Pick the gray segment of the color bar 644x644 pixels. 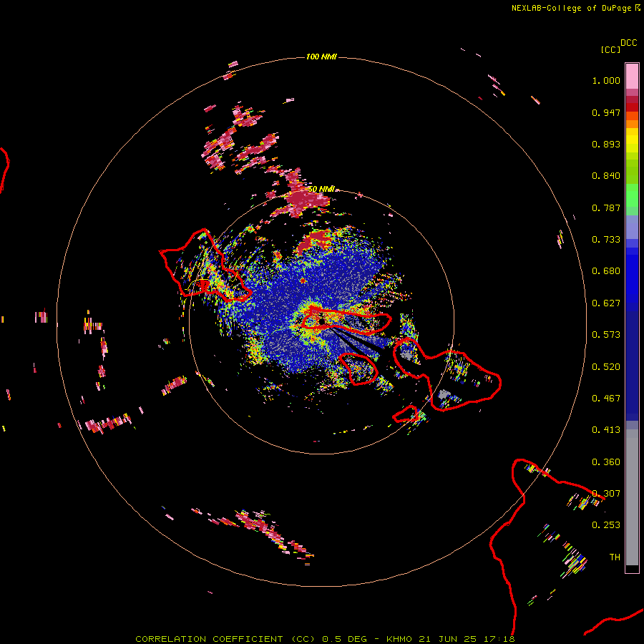pyautogui.click(x=632, y=497)
